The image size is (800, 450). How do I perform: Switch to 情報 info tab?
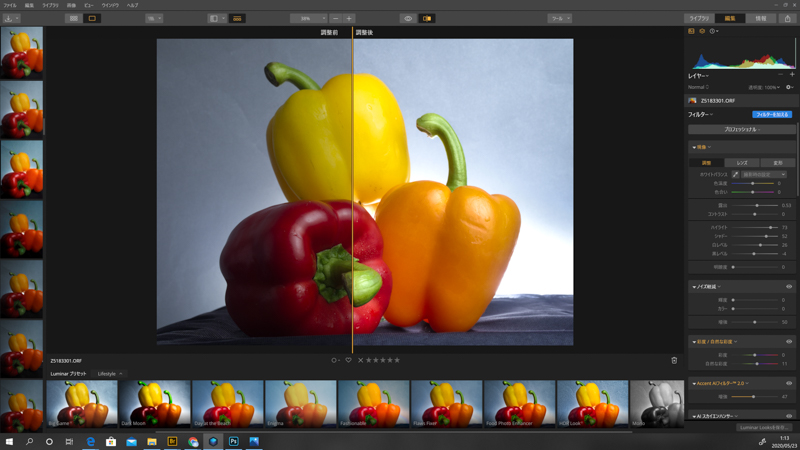click(x=761, y=18)
